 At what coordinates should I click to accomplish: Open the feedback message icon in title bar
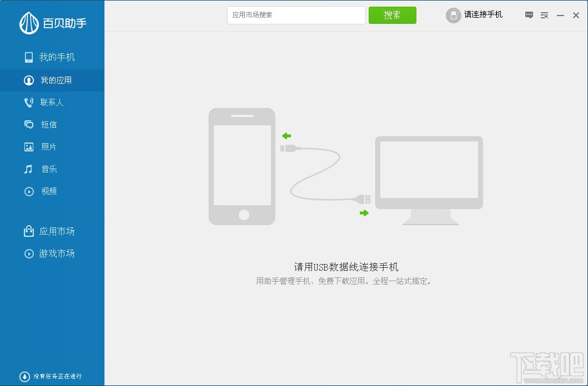(529, 15)
